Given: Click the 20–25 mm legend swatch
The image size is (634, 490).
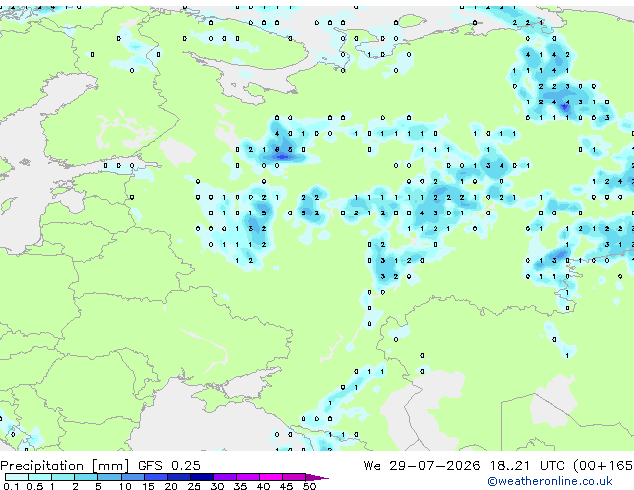Looking at the screenshot, I should (178, 477).
